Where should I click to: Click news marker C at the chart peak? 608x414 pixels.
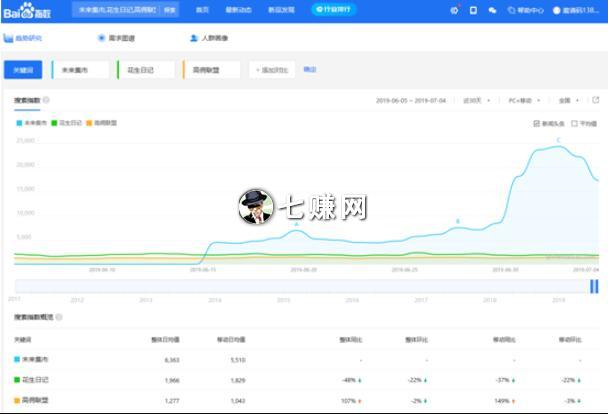click(x=558, y=140)
